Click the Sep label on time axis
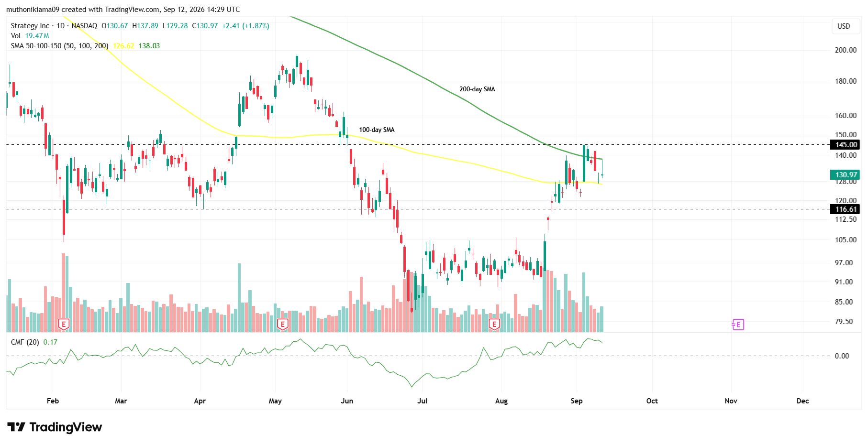 tap(577, 401)
